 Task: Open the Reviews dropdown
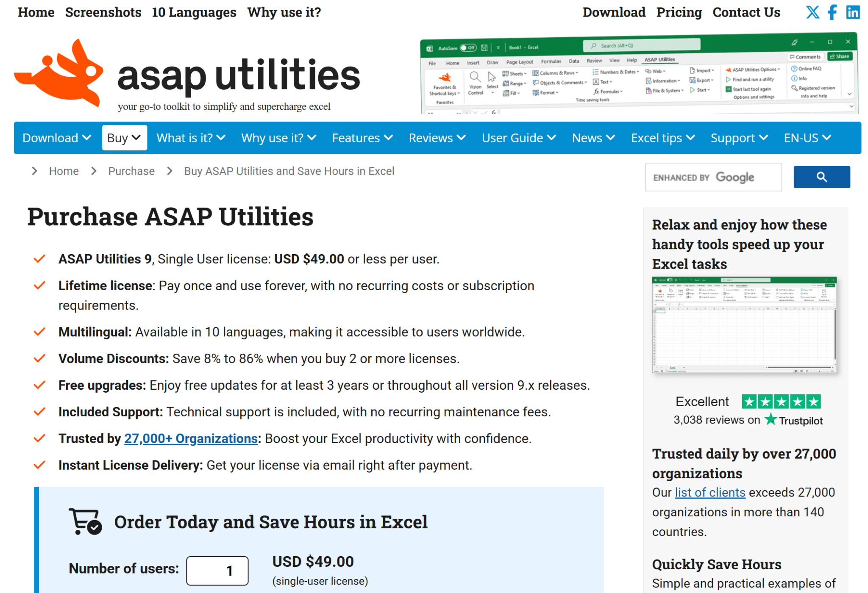437,138
